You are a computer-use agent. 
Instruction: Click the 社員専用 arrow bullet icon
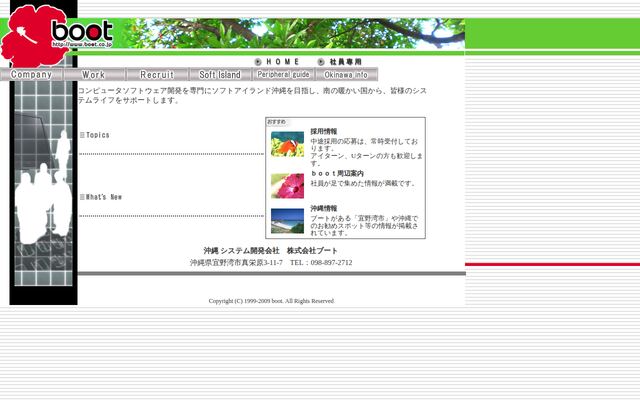pyautogui.click(x=321, y=62)
